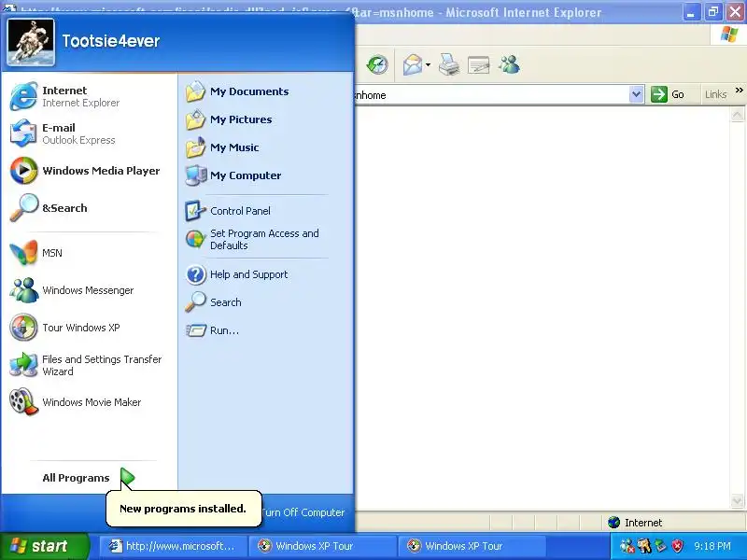The image size is (747, 560).
Task: Open Help and Support
Action: [x=264, y=274]
